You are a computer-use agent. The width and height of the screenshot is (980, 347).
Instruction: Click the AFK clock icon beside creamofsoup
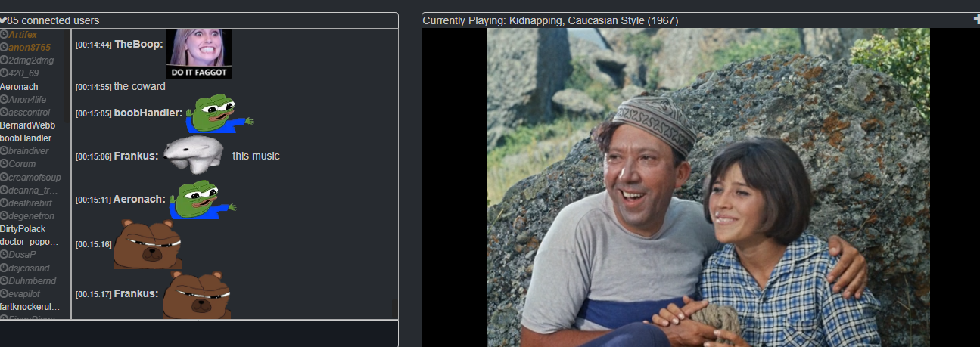click(x=4, y=177)
